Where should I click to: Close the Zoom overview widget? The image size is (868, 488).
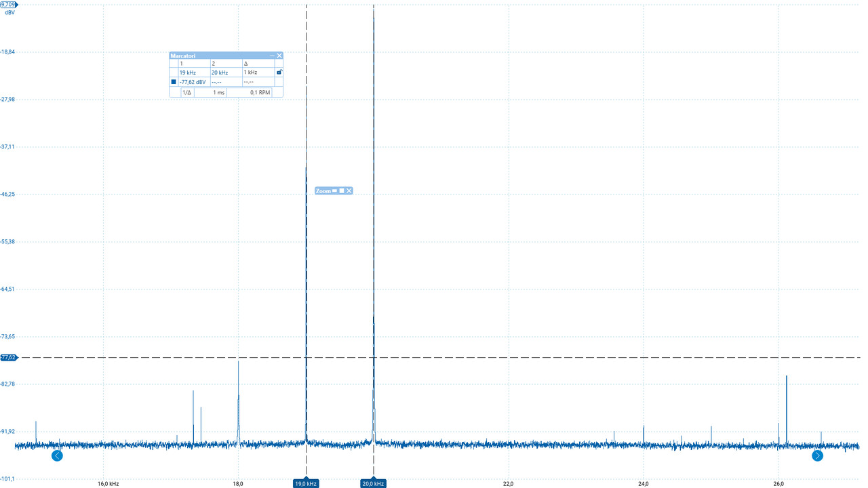349,191
